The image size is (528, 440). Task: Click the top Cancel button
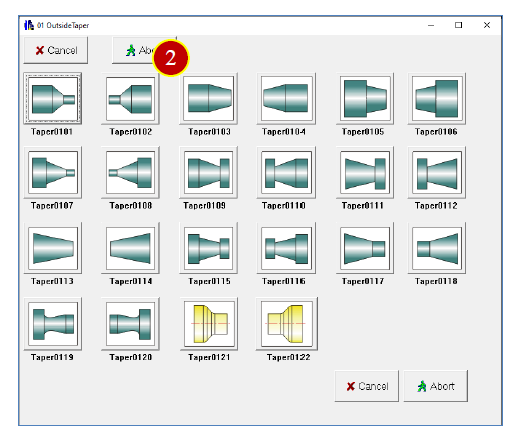pos(56,50)
